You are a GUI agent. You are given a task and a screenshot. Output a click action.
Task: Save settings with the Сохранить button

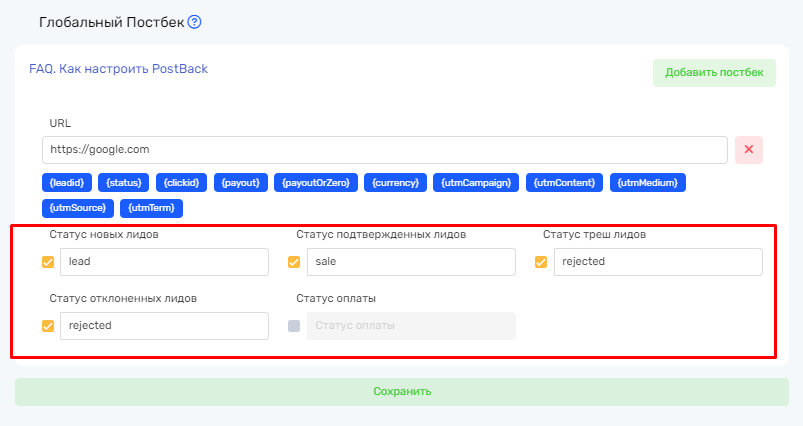(401, 391)
